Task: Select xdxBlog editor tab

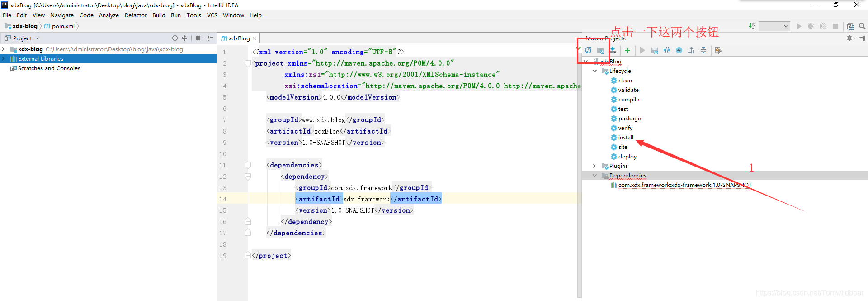Action: [x=239, y=38]
